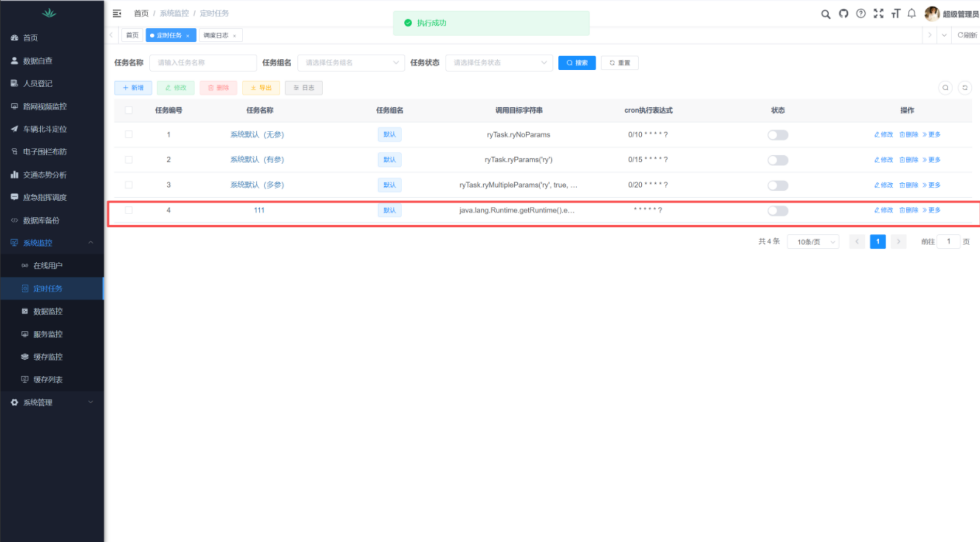The width and height of the screenshot is (980, 542).
Task: Click 修改 for task 111 row
Action: pos(883,210)
